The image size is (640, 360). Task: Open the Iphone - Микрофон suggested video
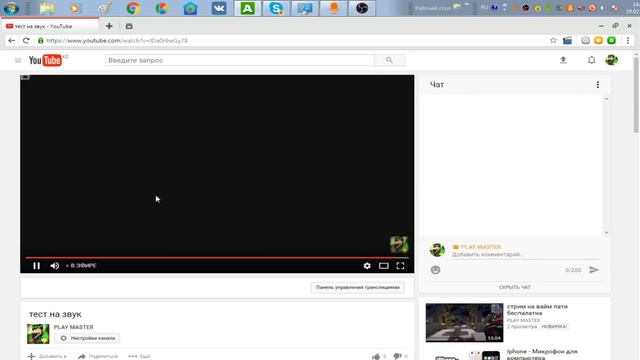(542, 354)
